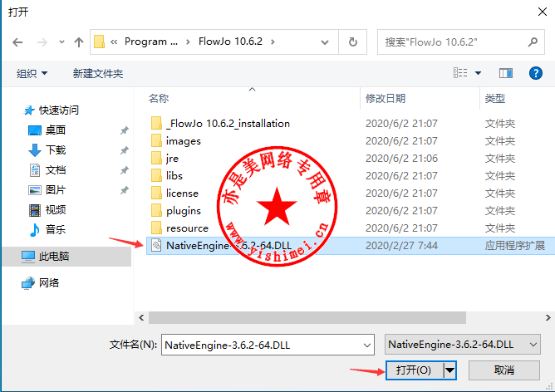Screen dimensions: 555x392
Task: Click the search magnifier icon
Action: [533, 42]
